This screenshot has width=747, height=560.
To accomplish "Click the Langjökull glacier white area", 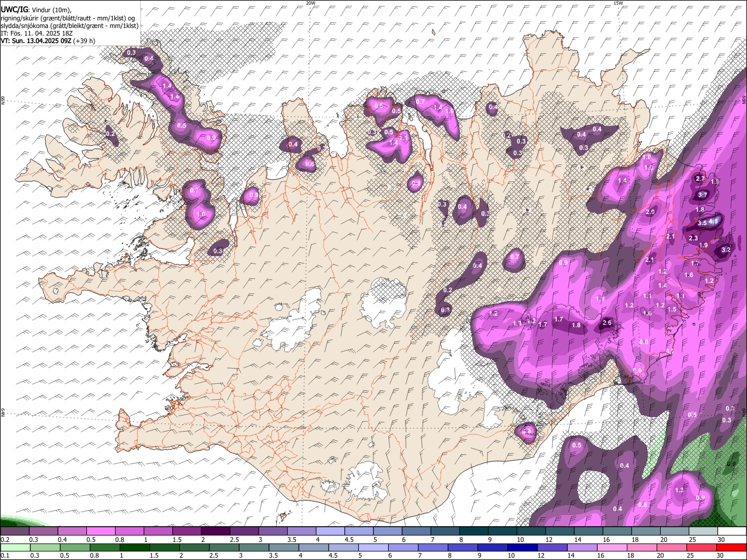I will (295, 324).
